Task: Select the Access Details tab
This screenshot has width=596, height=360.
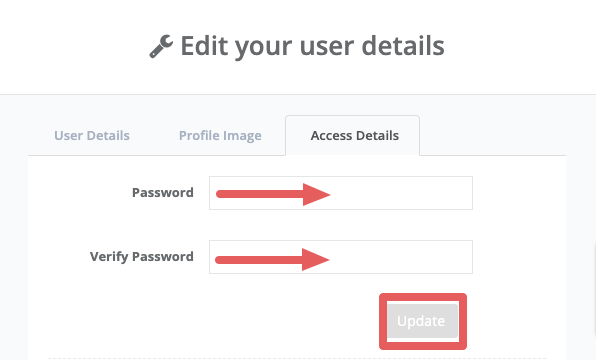Action: [x=353, y=135]
